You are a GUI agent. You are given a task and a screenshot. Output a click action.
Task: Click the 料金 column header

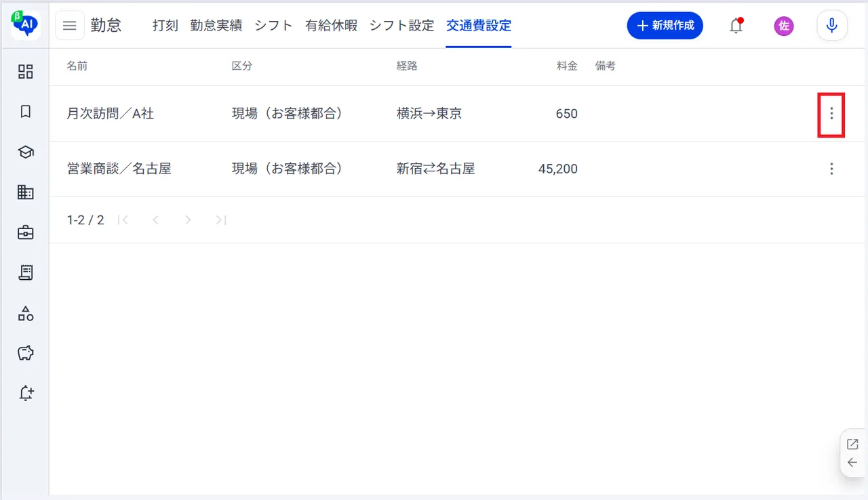[x=567, y=66]
